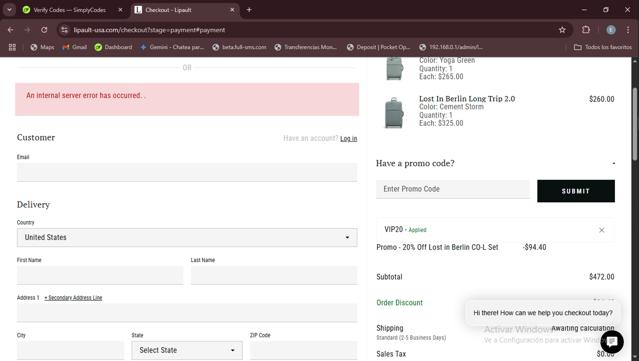Click the -$94.40 promo discount amount
639x361 pixels.
pyautogui.click(x=535, y=247)
